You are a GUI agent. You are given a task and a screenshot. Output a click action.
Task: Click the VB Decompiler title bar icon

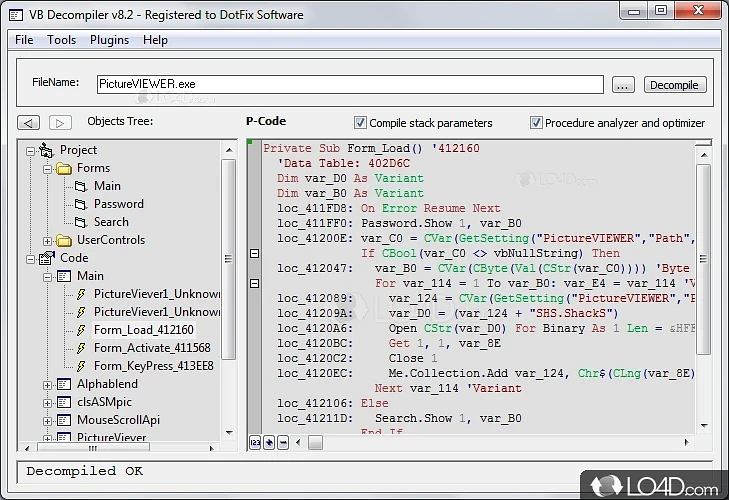click(x=15, y=15)
